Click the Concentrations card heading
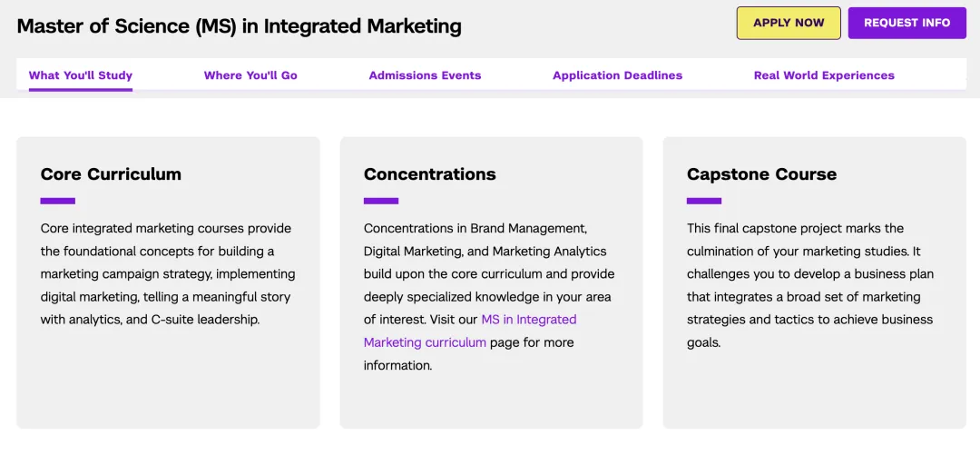 click(429, 174)
